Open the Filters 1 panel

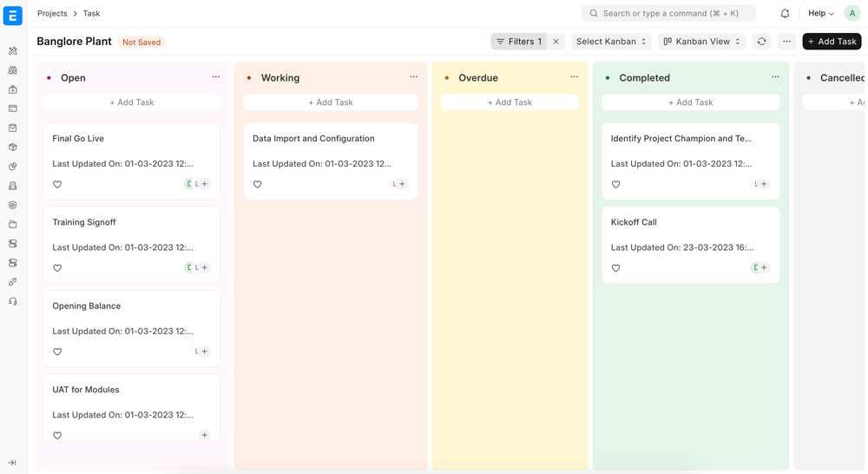pos(519,42)
